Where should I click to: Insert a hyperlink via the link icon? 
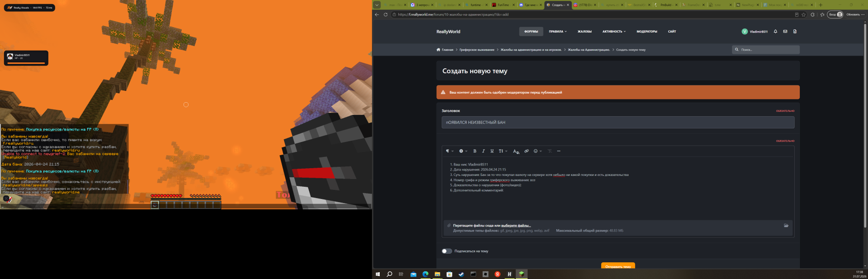(x=526, y=151)
